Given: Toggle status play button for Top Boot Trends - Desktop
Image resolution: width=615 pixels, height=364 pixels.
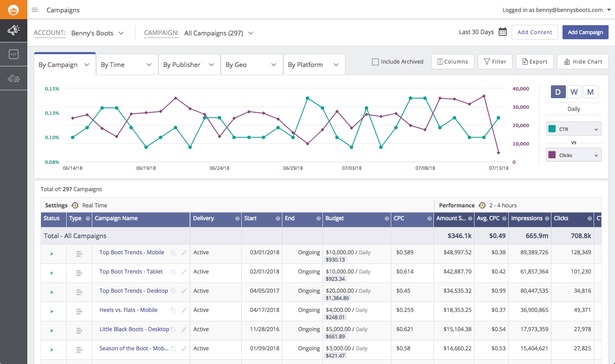Looking at the screenshot, I should (x=52, y=292).
